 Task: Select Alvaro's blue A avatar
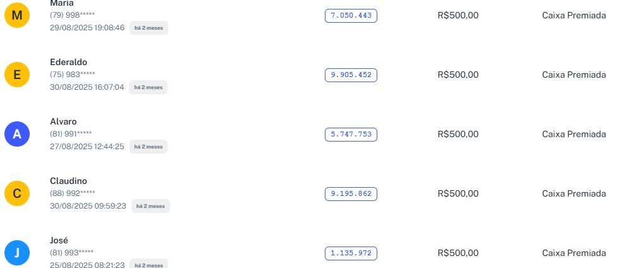point(17,134)
